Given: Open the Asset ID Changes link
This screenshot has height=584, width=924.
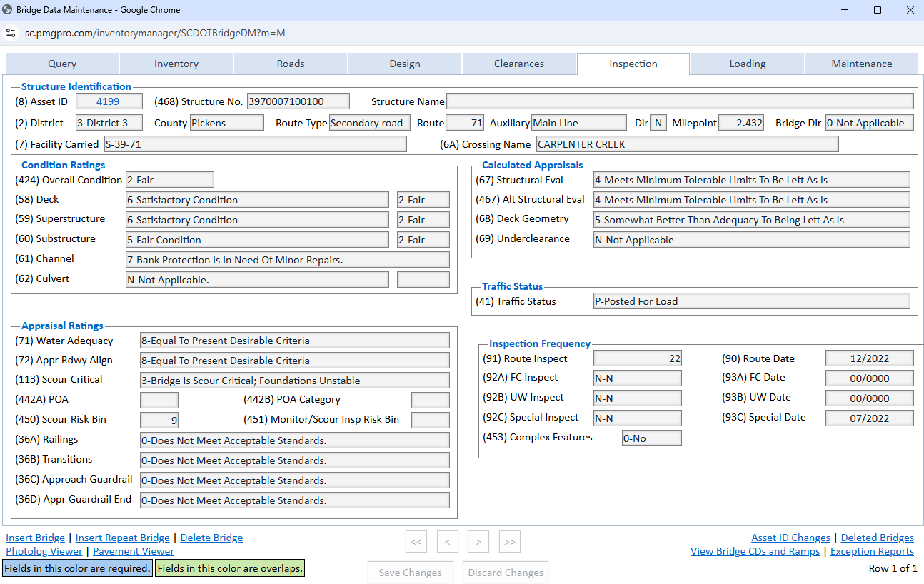Looking at the screenshot, I should point(790,538).
